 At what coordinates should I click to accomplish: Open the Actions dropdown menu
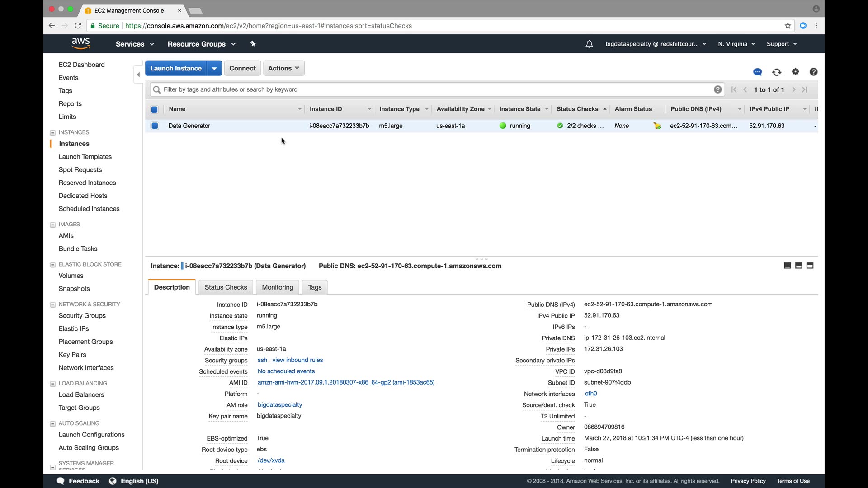tap(283, 68)
